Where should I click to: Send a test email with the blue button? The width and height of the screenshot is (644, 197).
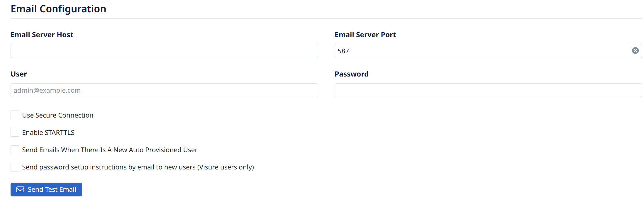click(x=46, y=189)
